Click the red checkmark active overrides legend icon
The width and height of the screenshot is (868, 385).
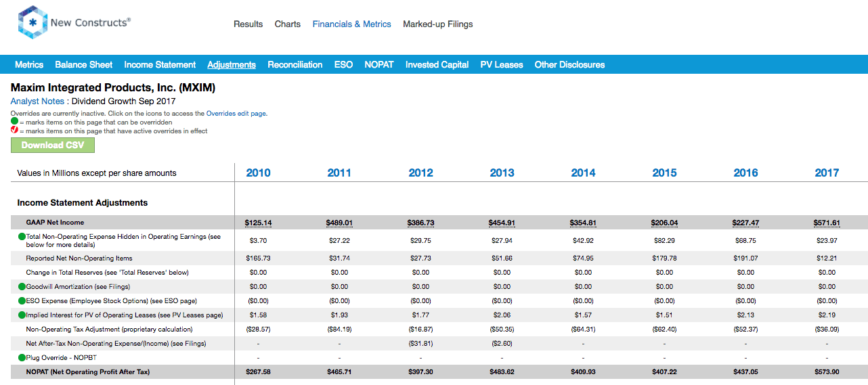pyautogui.click(x=14, y=131)
